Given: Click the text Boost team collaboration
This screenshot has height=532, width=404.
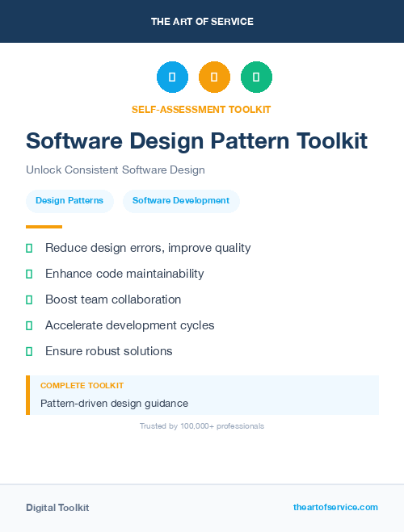Looking at the screenshot, I should [x=113, y=300].
